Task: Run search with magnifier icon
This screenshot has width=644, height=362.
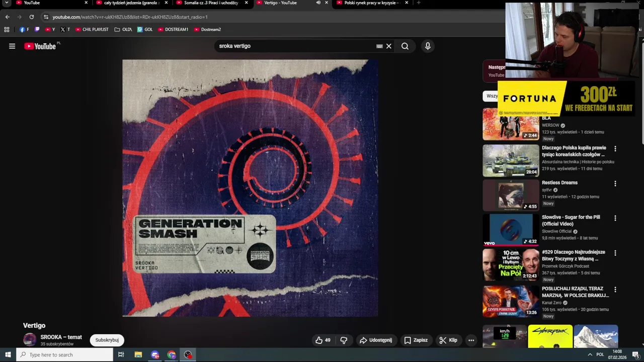Action: coord(405,46)
